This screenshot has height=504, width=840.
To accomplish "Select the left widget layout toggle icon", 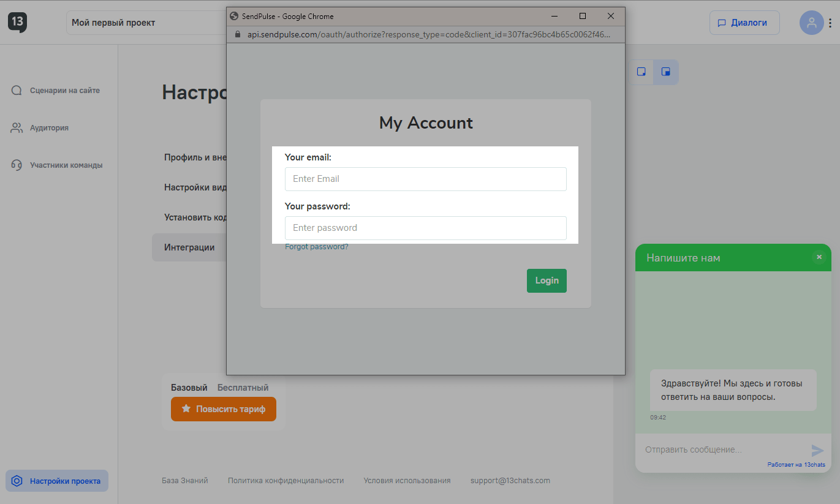I will coord(641,72).
